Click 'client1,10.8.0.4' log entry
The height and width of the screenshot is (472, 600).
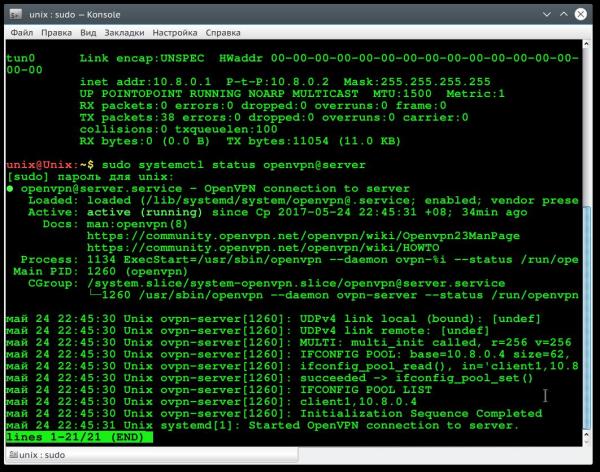coord(358,402)
